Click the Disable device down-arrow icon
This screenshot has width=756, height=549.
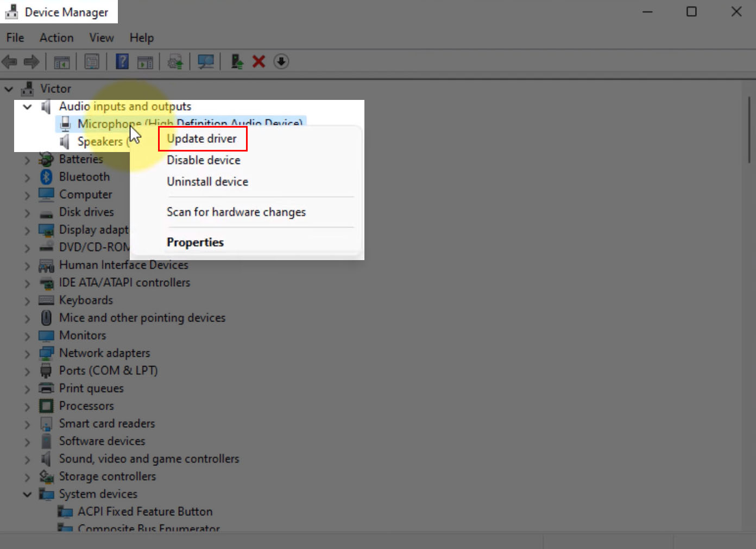[281, 61]
